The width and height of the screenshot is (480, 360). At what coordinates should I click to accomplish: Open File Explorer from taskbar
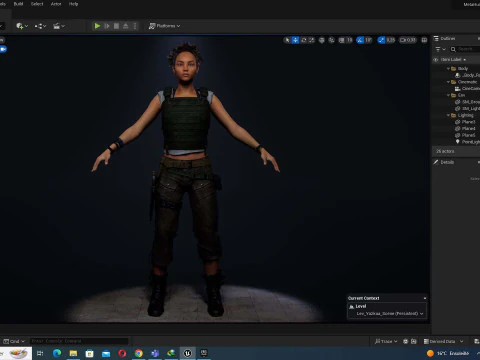73,353
